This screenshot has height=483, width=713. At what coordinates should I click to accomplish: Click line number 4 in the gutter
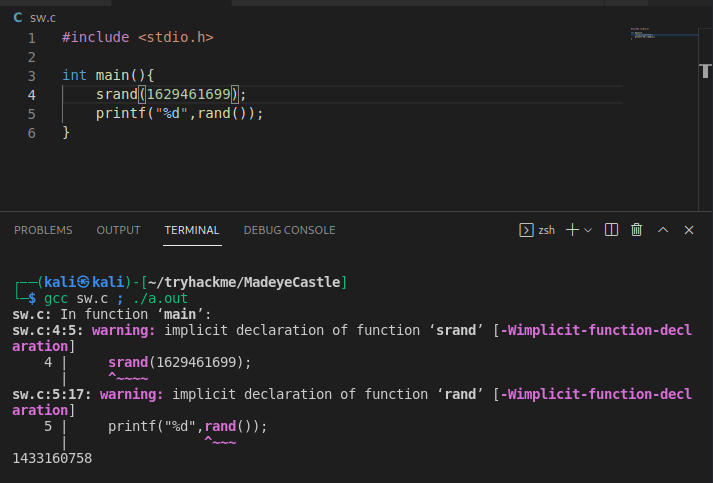click(32, 94)
